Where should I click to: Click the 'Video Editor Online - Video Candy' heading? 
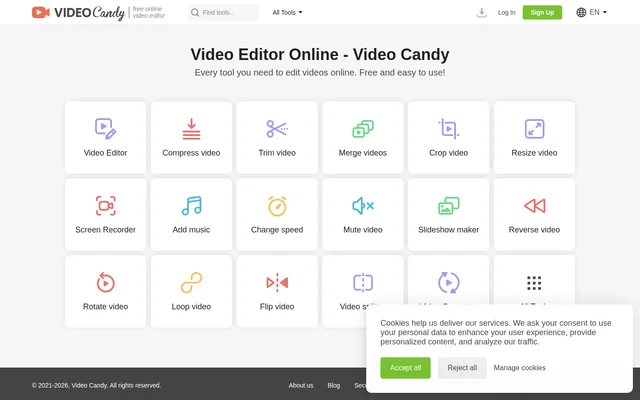(320, 54)
